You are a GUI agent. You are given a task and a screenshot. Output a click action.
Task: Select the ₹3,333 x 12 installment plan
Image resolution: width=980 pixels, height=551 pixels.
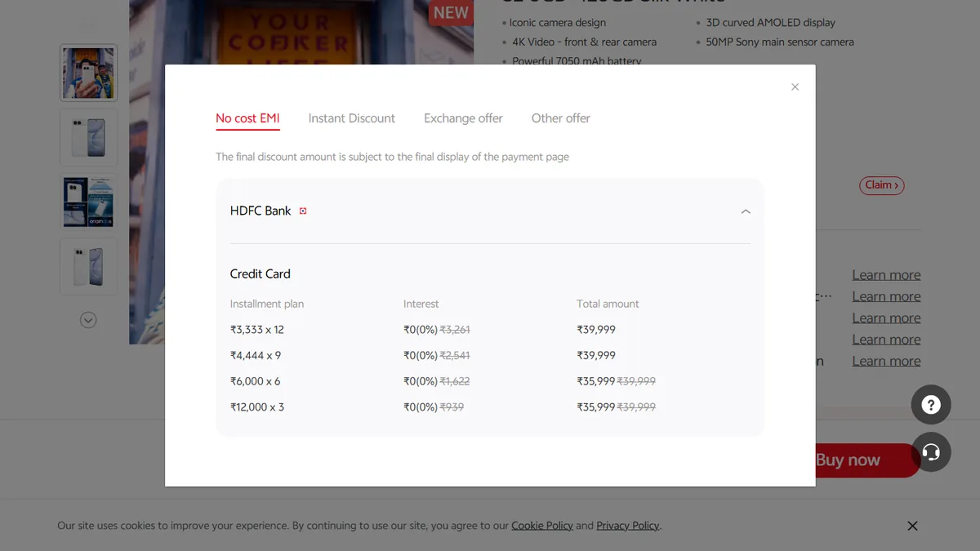(x=257, y=330)
